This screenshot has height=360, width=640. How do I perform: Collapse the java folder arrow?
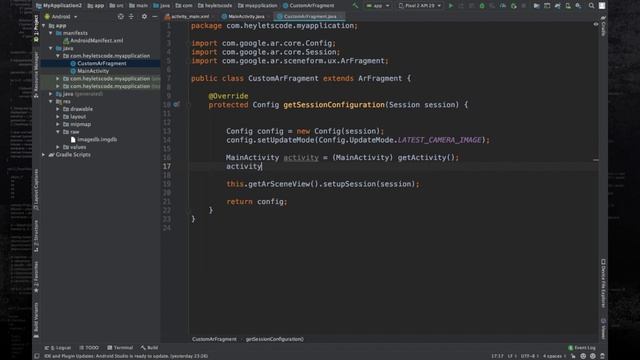click(51, 48)
